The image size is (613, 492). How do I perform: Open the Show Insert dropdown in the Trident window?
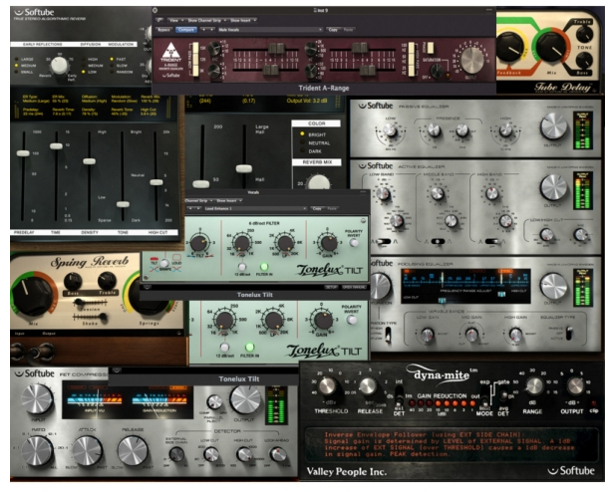pyautogui.click(x=243, y=20)
